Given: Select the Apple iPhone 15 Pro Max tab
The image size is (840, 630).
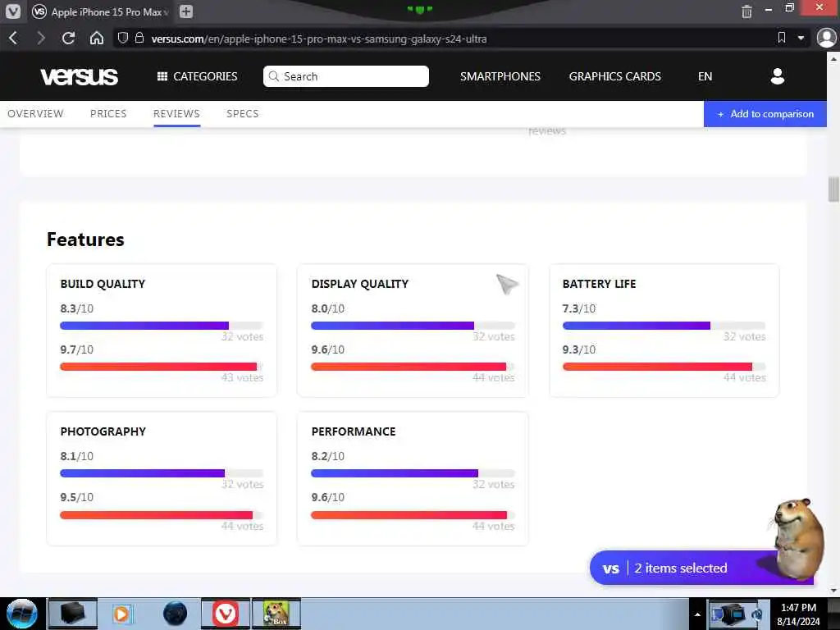Looking at the screenshot, I should (101, 11).
